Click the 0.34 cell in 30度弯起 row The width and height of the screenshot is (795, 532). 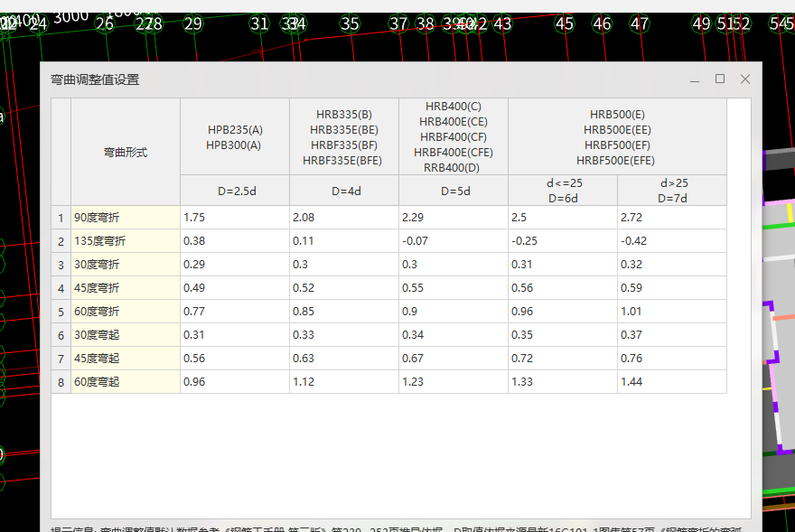(454, 335)
